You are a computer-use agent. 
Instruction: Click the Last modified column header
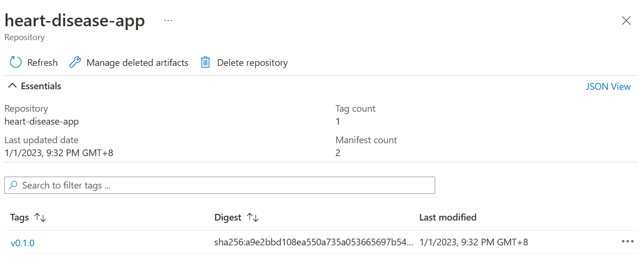point(448,218)
